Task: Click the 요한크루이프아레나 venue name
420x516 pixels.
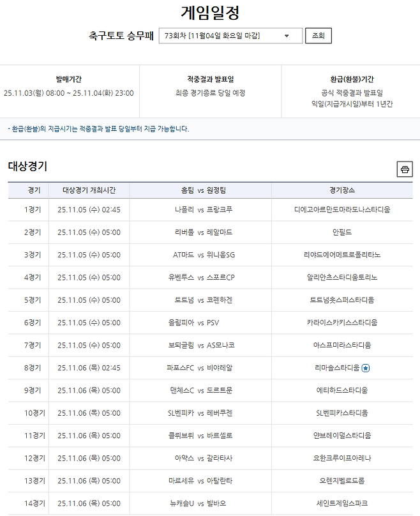Action: pos(342,458)
